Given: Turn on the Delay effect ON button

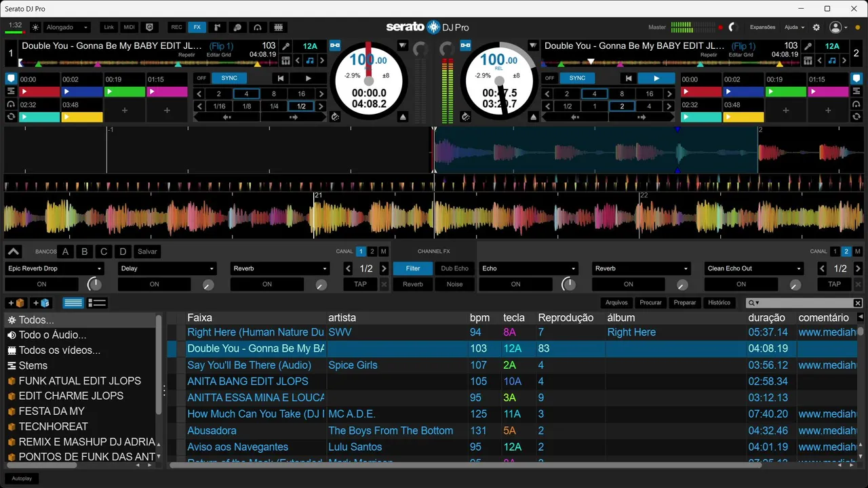Looking at the screenshot, I should [155, 285].
